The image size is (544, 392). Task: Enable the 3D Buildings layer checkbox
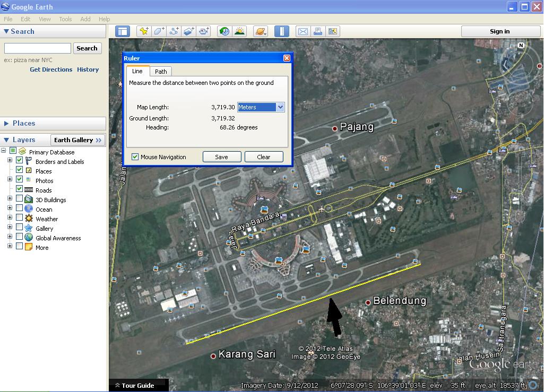pos(20,198)
